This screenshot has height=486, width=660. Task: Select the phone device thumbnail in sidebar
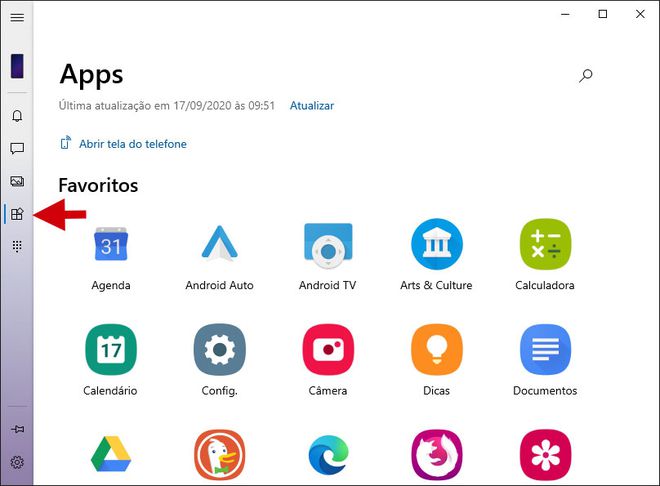click(17, 66)
